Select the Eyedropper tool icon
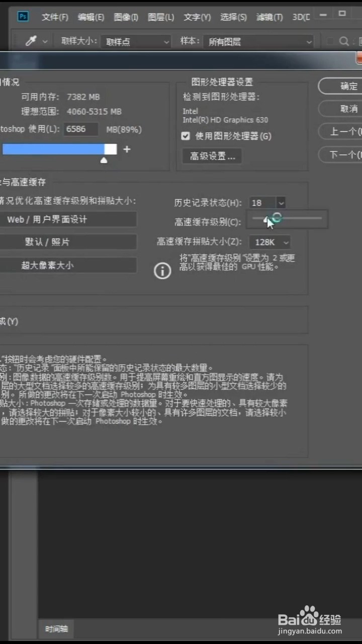362x644 pixels. 31,41
